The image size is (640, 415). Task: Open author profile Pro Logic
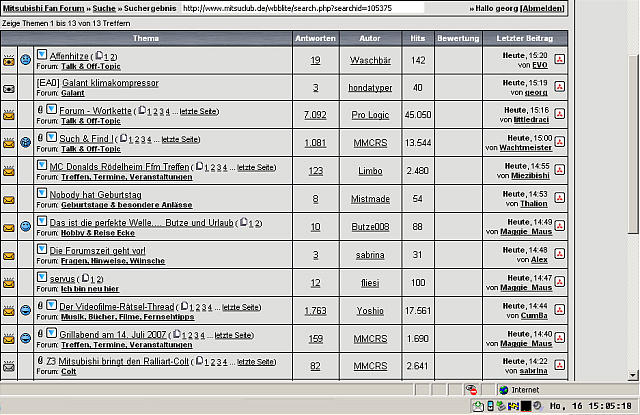[370, 115]
